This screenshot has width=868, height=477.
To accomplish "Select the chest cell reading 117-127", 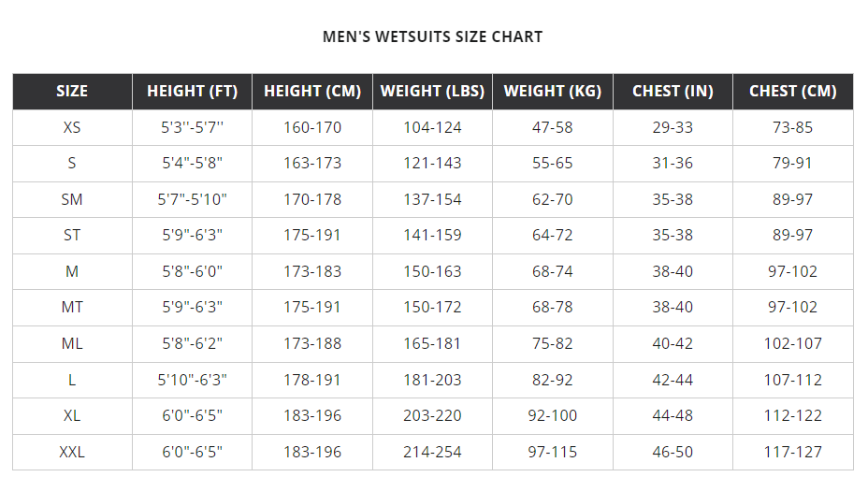I will [x=793, y=453].
